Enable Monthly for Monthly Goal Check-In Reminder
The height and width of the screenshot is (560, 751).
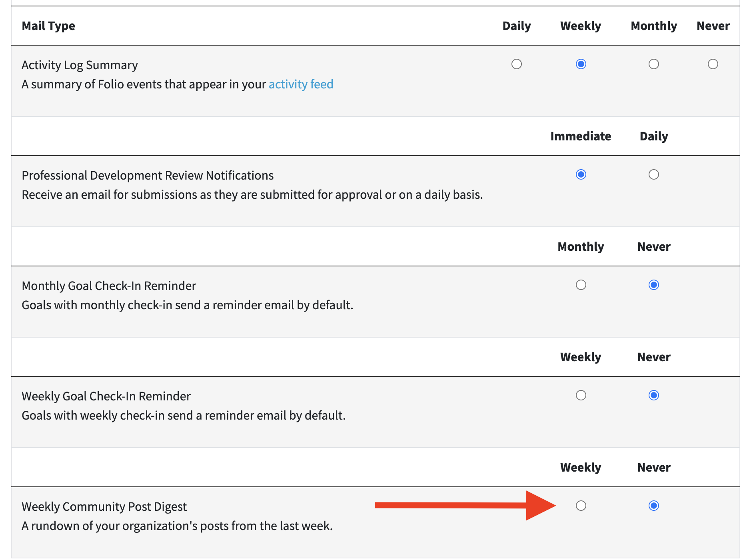tap(581, 285)
